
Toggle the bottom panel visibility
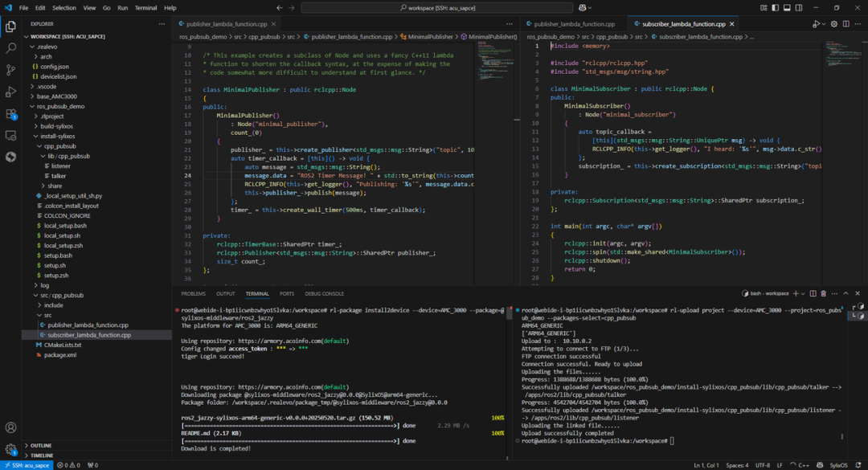click(x=788, y=7)
